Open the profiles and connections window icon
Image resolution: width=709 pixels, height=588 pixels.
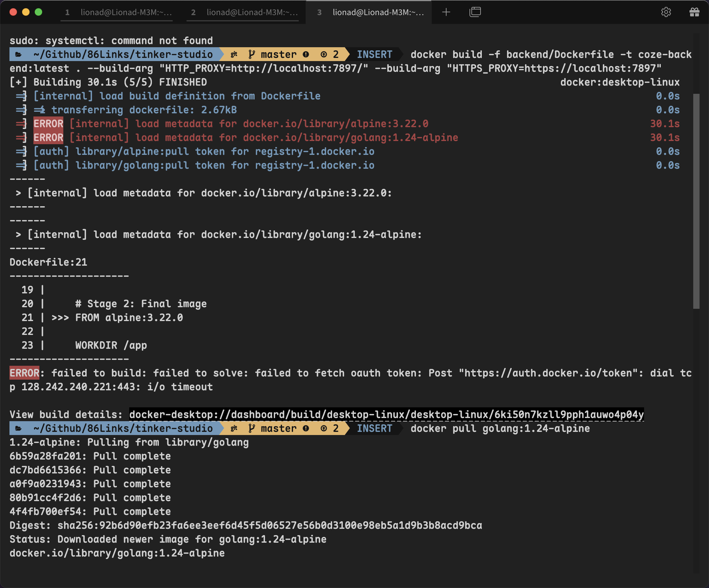(475, 12)
